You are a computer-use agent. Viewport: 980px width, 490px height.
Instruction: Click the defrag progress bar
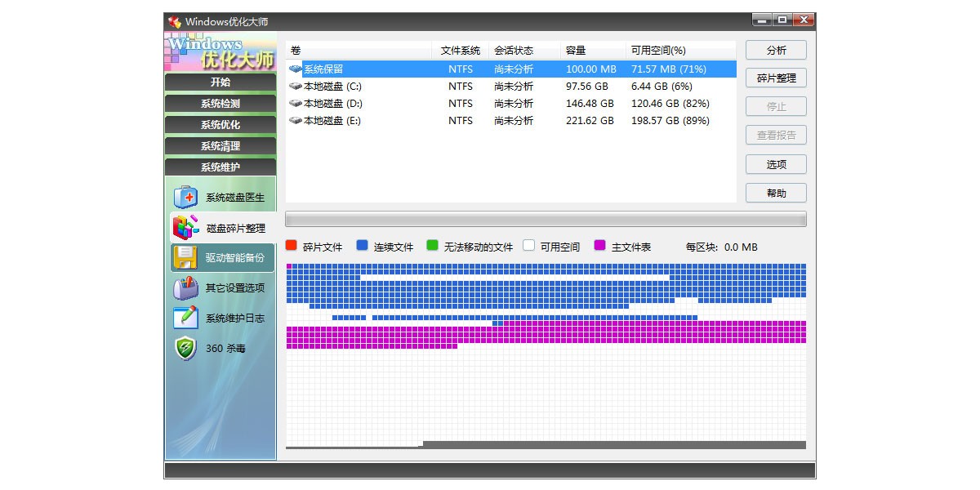tap(546, 219)
